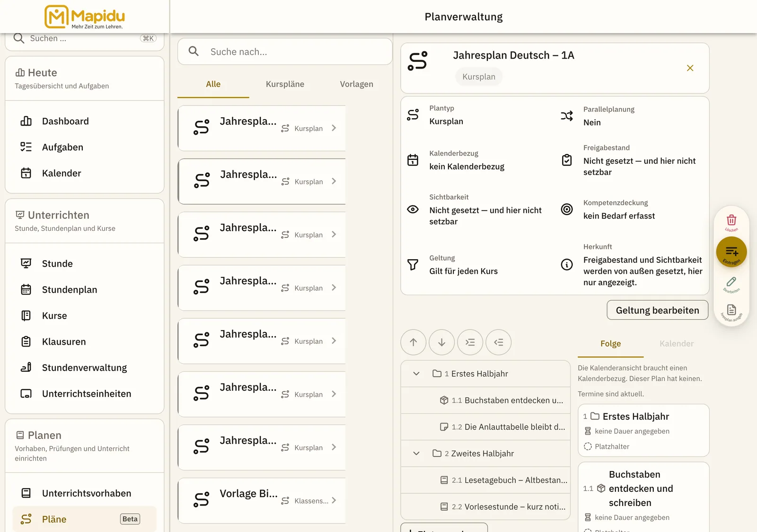Click the round Eintragen add-entry button

[731, 252]
